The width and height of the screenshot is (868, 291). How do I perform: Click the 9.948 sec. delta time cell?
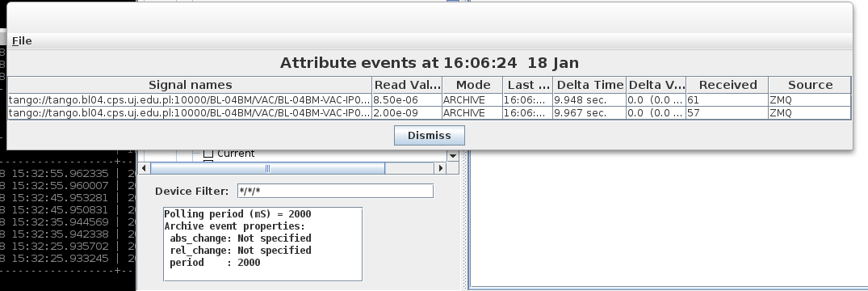[589, 100]
